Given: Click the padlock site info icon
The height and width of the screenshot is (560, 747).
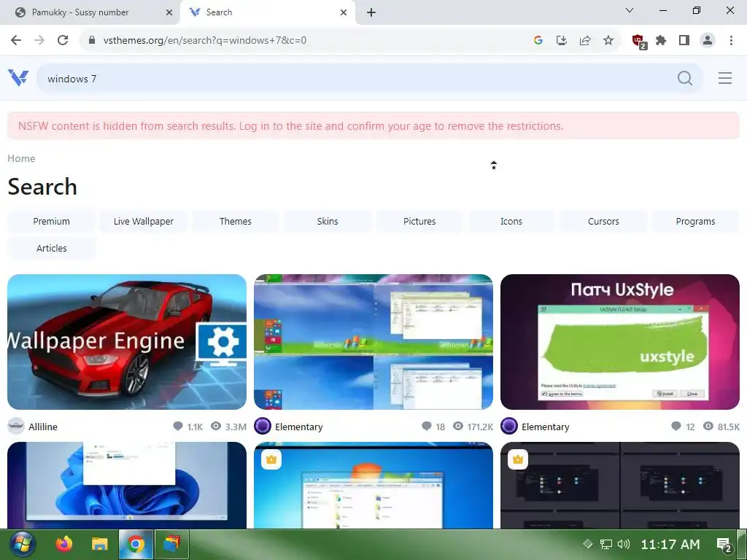Looking at the screenshot, I should click(x=92, y=40).
